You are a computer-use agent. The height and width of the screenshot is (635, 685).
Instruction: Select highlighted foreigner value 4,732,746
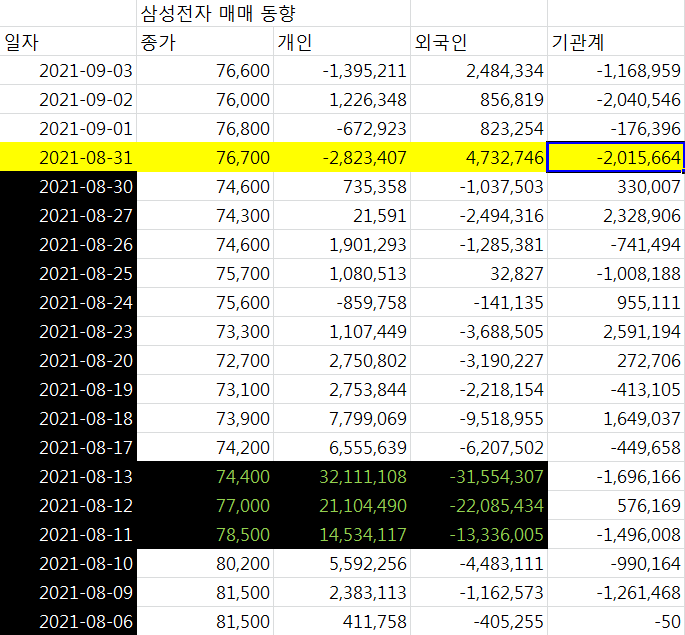479,157
